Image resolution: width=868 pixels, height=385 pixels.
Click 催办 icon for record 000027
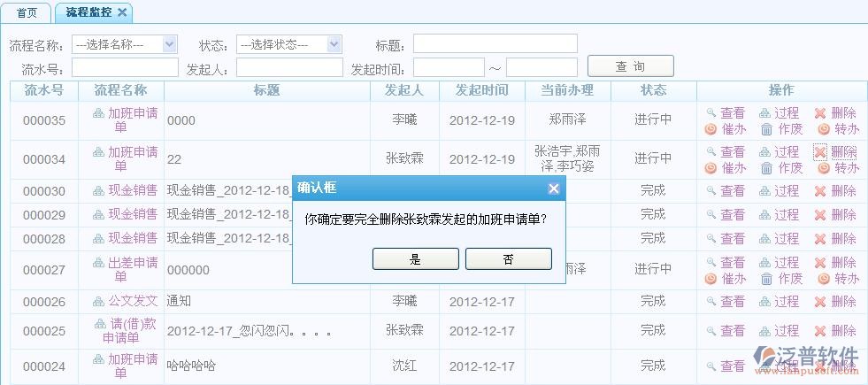[x=711, y=279]
